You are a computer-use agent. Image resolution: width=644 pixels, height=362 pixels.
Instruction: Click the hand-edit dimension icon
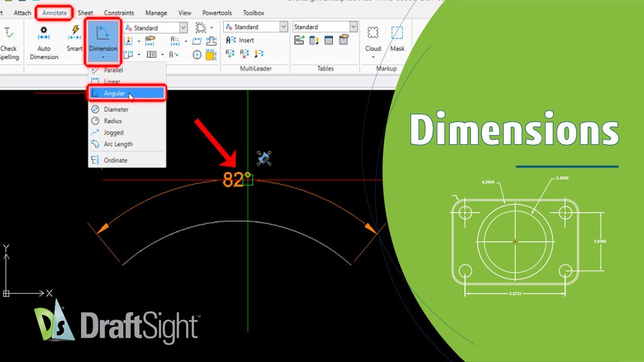coord(150,41)
